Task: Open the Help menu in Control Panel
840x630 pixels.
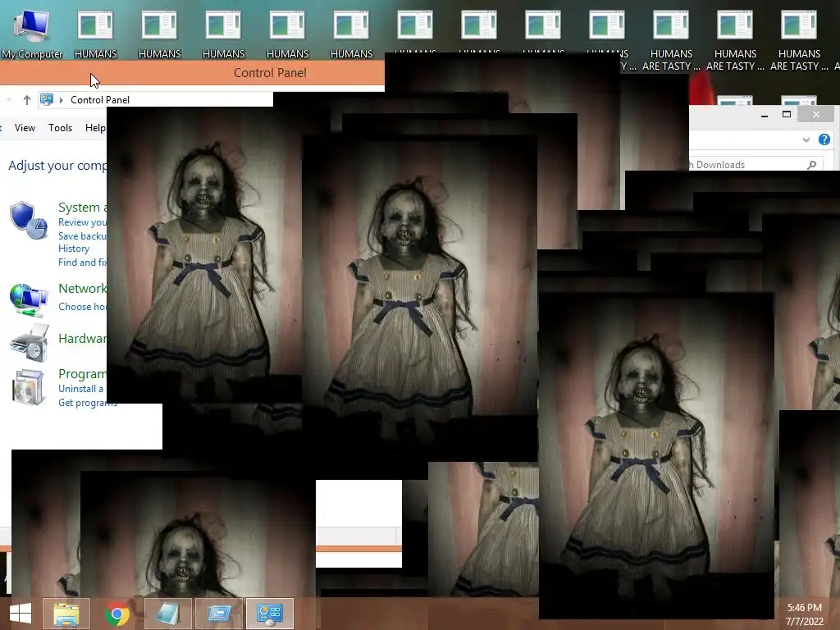Action: coord(95,128)
